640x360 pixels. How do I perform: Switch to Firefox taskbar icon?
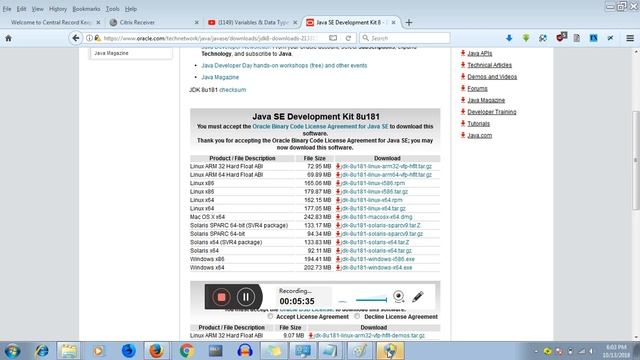pos(156,351)
